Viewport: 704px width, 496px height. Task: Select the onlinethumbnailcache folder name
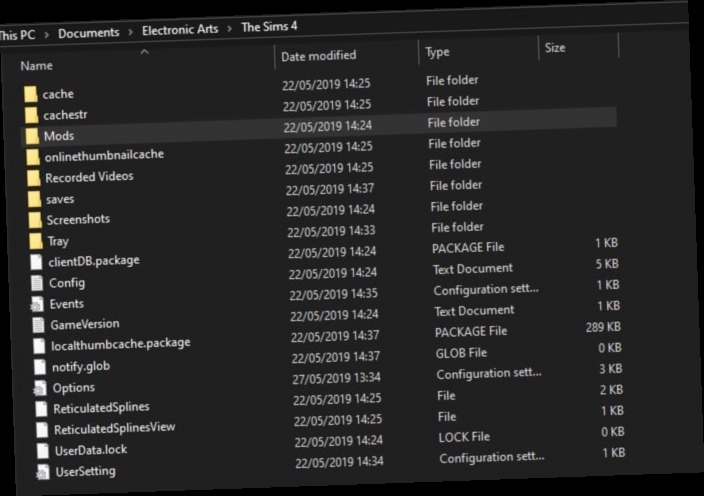point(104,156)
